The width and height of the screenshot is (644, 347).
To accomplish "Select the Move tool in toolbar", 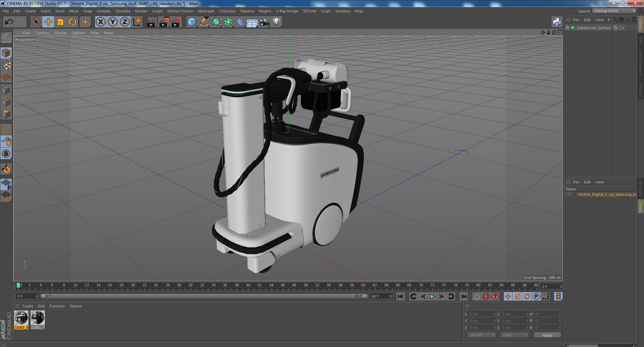I will pyautogui.click(x=48, y=22).
